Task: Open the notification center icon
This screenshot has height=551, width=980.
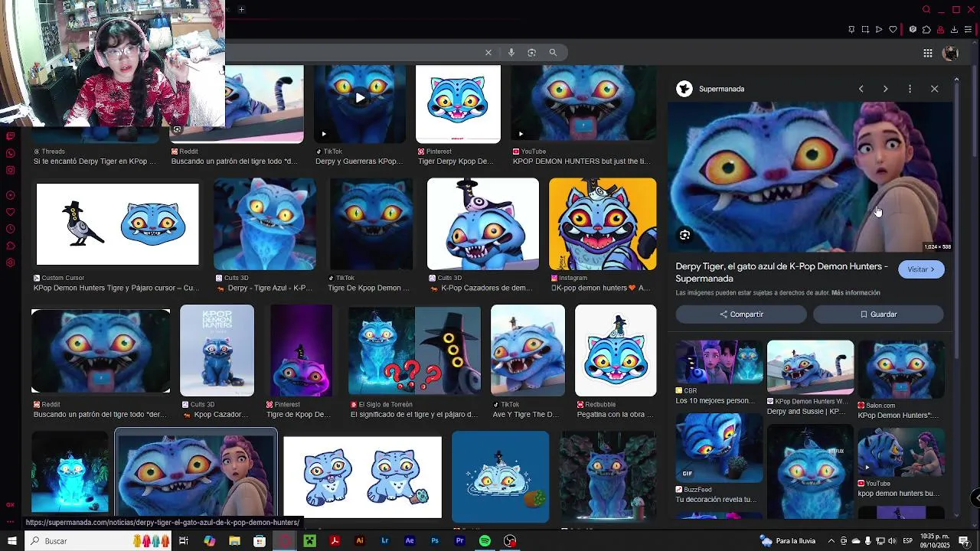Action: (x=964, y=541)
